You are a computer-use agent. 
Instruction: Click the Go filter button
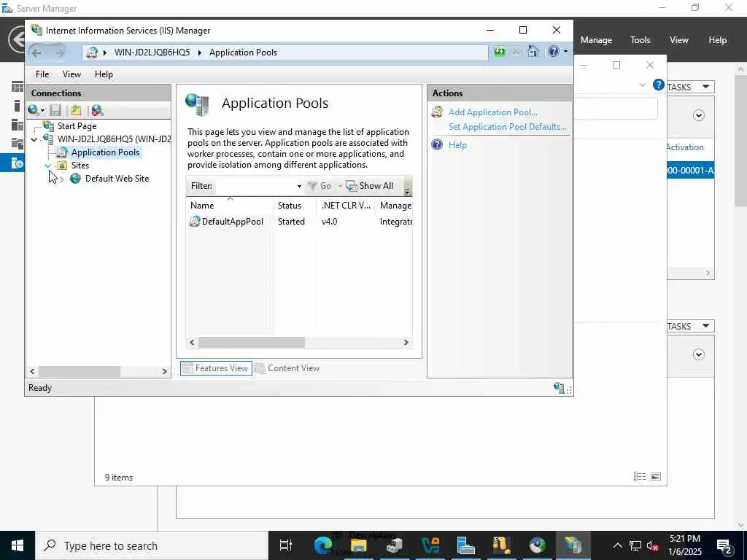320,186
